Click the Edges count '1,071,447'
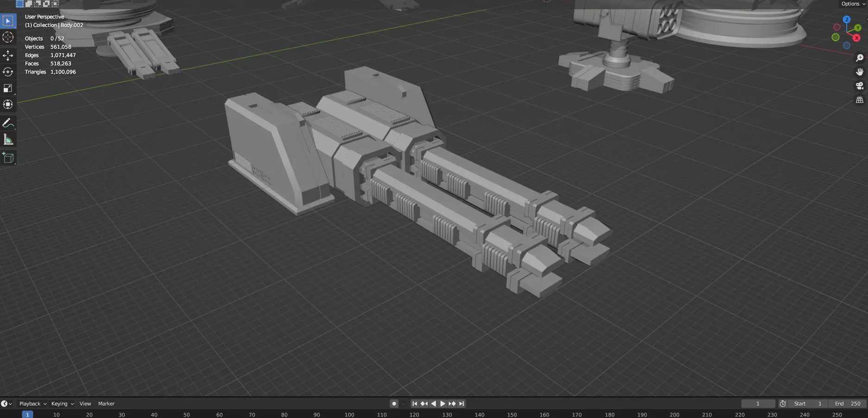The image size is (868, 418). (63, 55)
